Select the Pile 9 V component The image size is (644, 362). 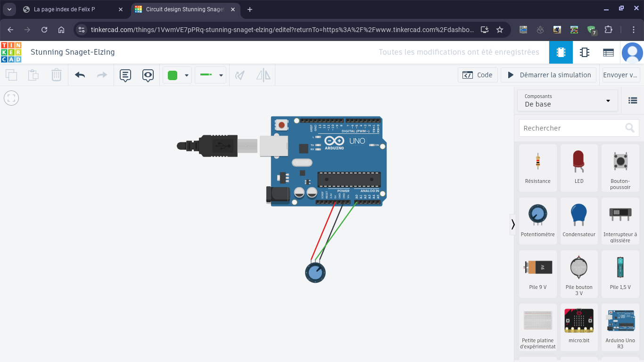pos(538,274)
